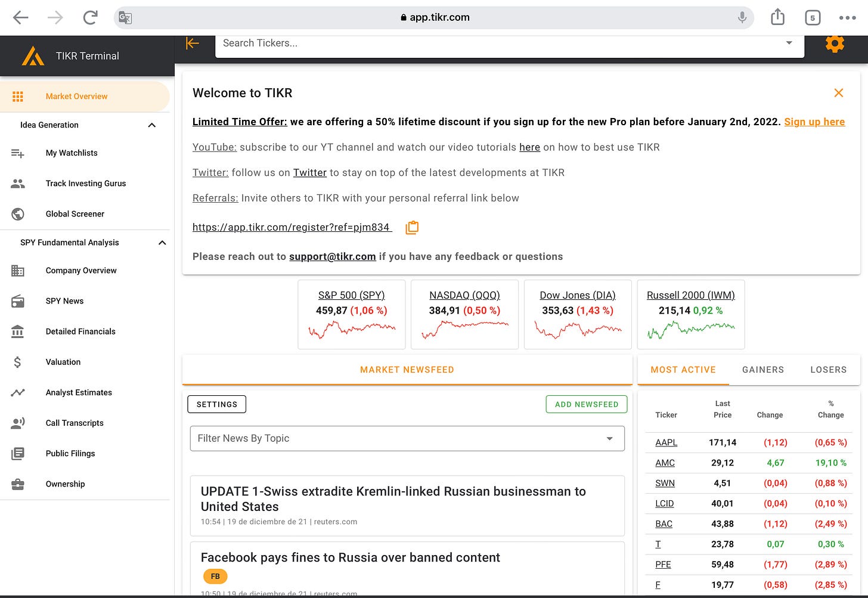
Task: Click the Sign up here link
Action: click(814, 122)
